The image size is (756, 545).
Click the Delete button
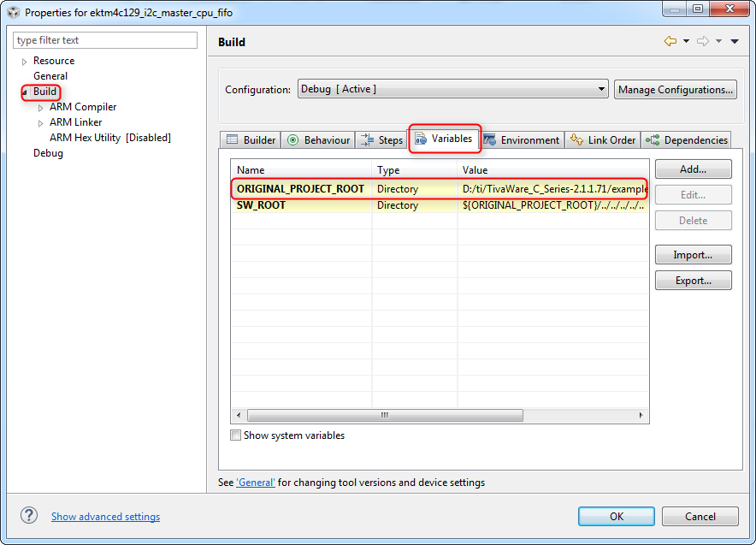693,220
